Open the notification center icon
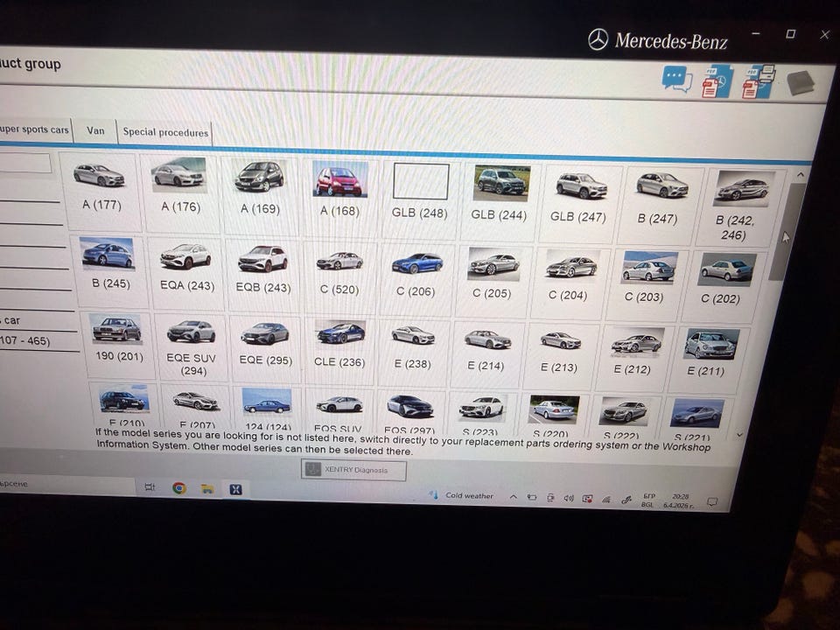This screenshot has width=840, height=630. coord(712,502)
